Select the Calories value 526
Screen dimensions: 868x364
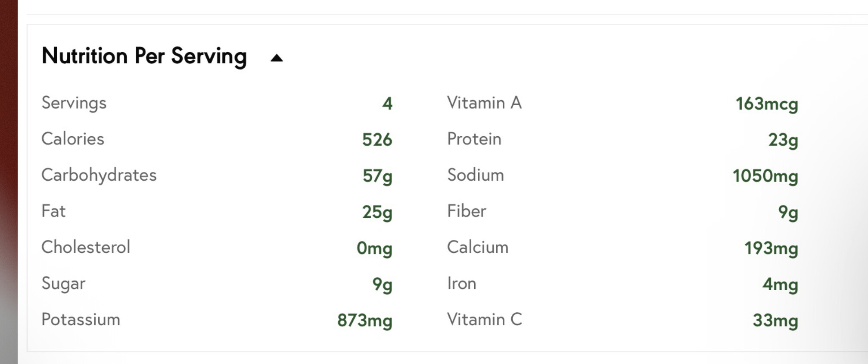point(377,140)
